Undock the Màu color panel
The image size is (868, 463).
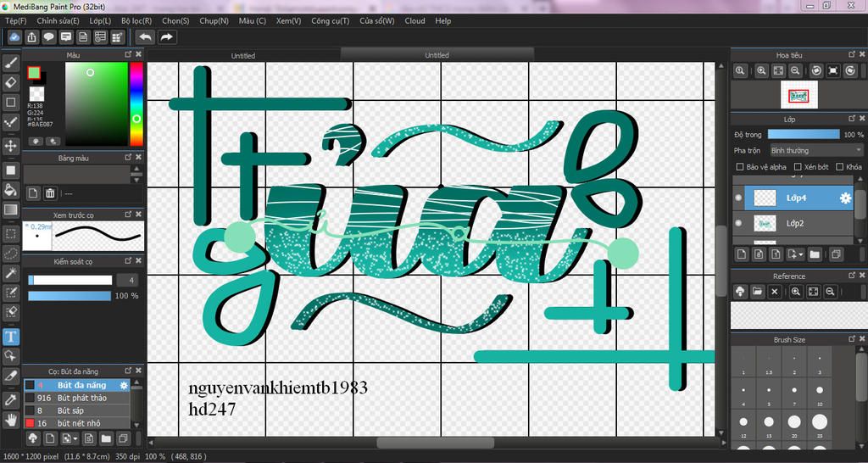128,54
